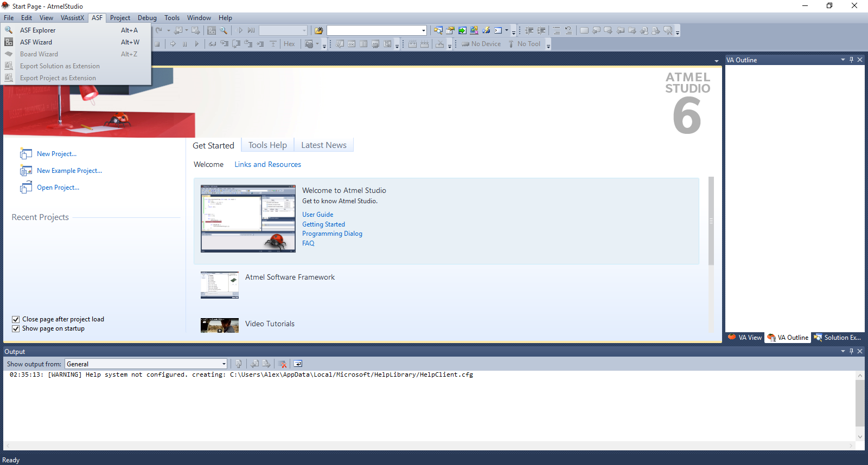Uncheck Close page after project load
This screenshot has width=868, height=465.
tap(16, 320)
